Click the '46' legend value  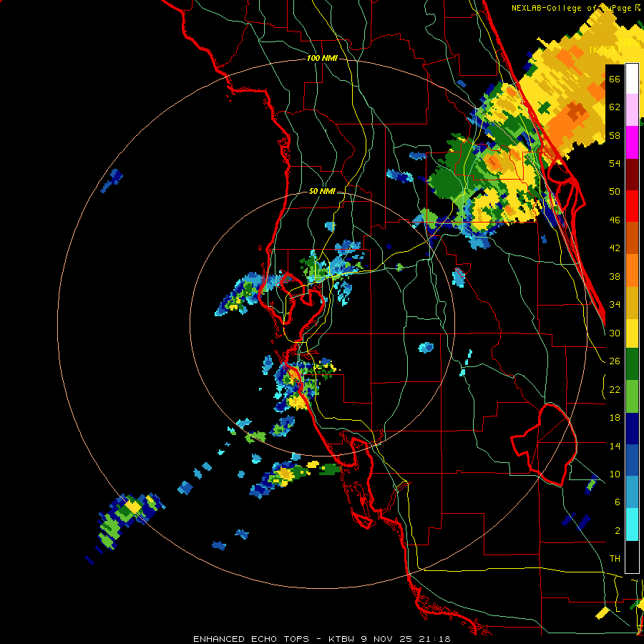[615, 220]
